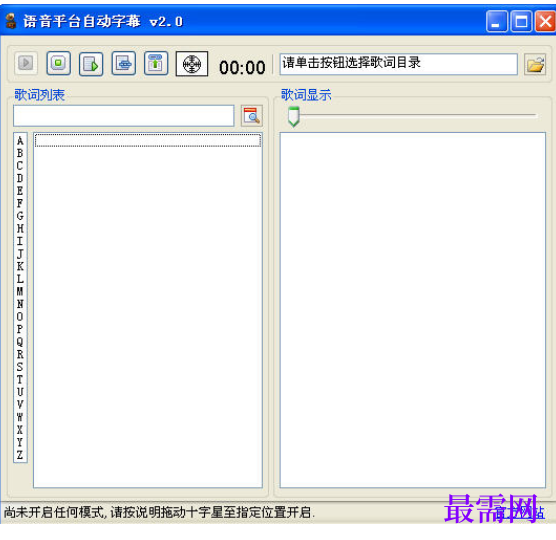Select the dotted empty row in lyrics list

pyautogui.click(x=148, y=140)
